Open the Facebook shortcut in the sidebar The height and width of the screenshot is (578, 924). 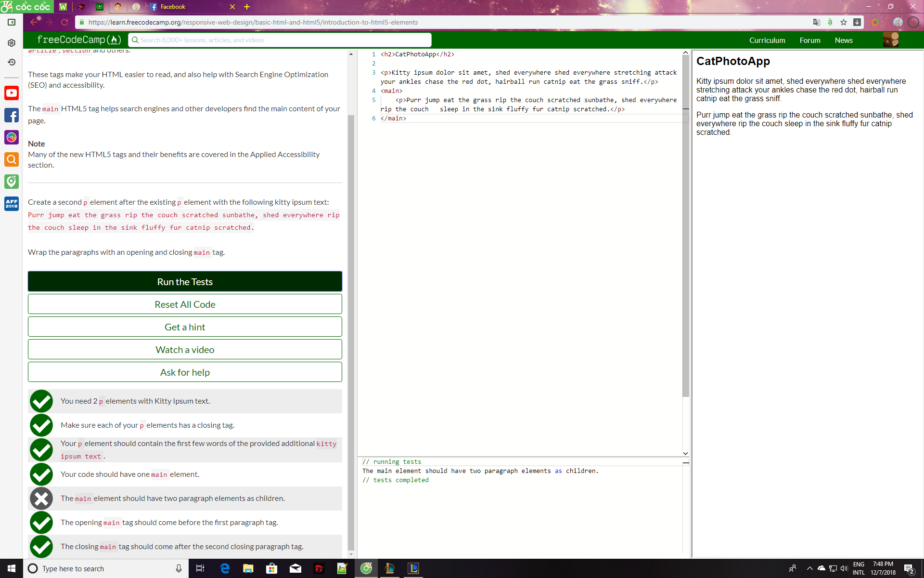click(x=12, y=115)
